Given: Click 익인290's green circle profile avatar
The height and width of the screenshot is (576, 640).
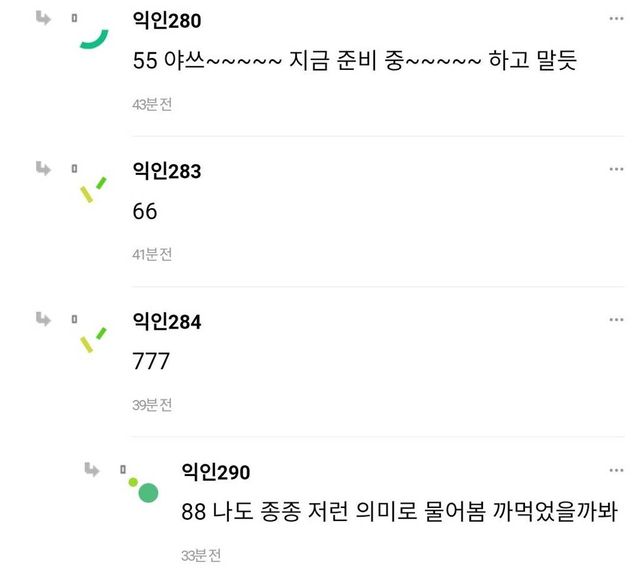Looking at the screenshot, I should coord(145,489).
